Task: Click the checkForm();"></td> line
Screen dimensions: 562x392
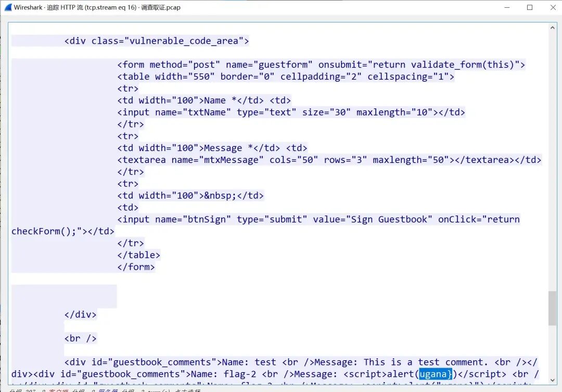Action: pos(63,231)
